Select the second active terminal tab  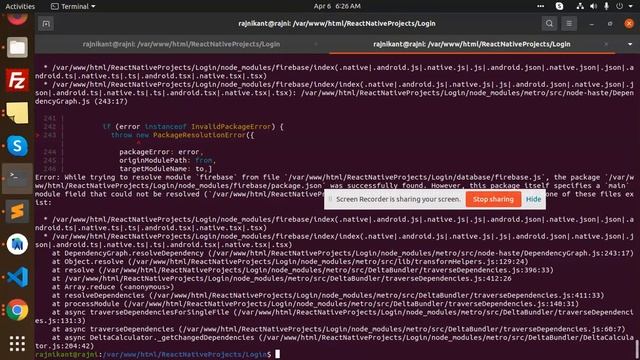[x=472, y=44]
